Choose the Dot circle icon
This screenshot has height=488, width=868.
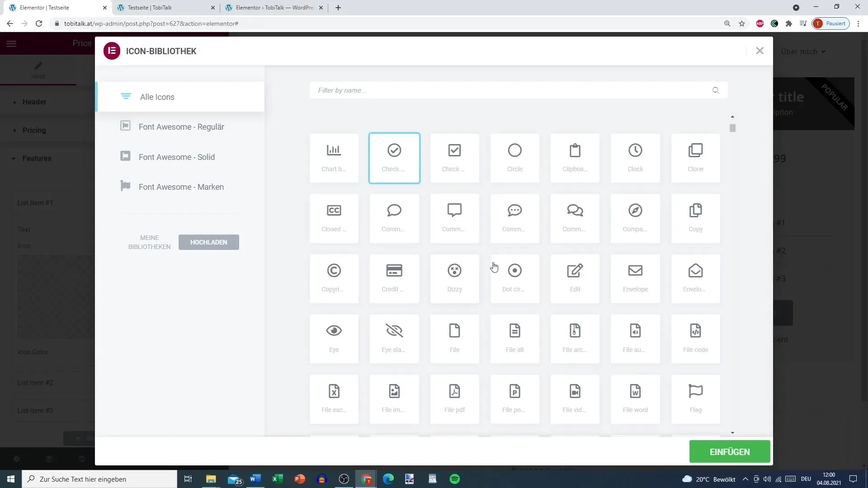tap(515, 278)
